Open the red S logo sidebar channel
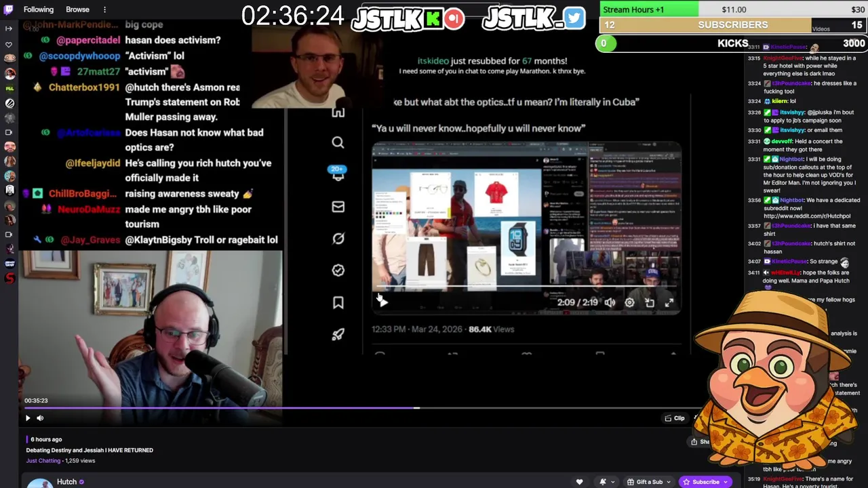The width and height of the screenshot is (868, 488). pyautogui.click(x=9, y=278)
